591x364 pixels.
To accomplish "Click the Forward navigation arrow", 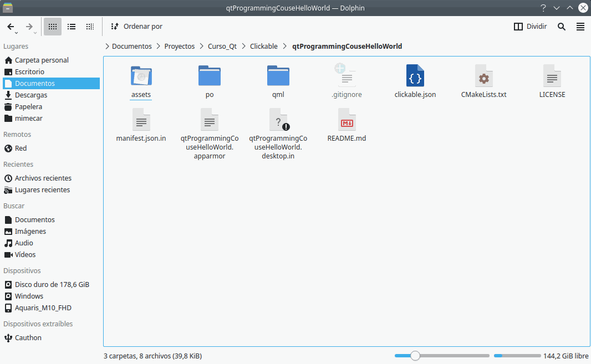I will tap(29, 27).
